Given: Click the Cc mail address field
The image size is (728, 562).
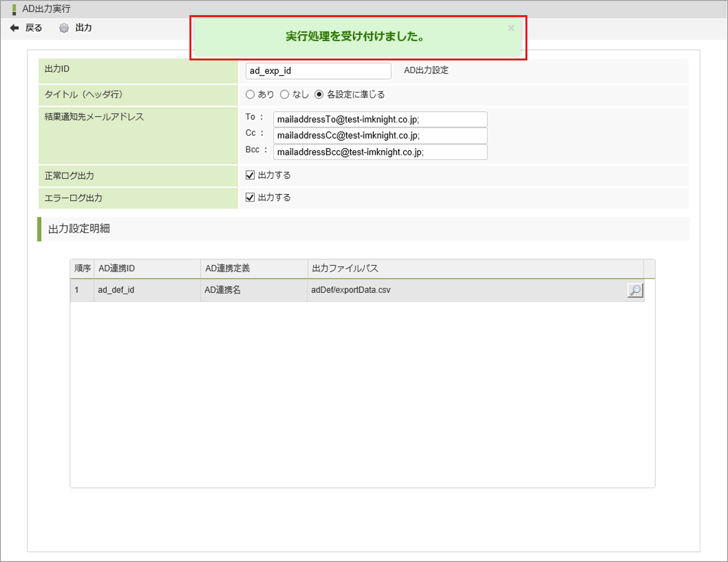Looking at the screenshot, I should (380, 136).
